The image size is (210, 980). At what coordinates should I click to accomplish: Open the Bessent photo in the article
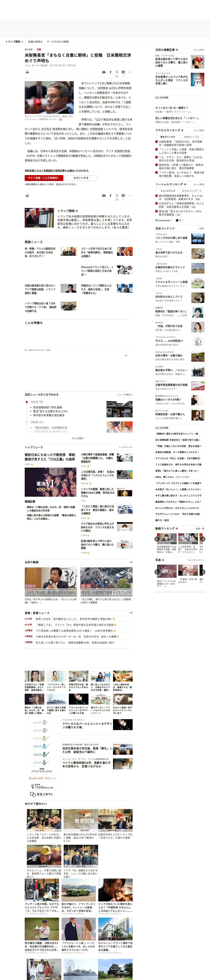[49, 97]
